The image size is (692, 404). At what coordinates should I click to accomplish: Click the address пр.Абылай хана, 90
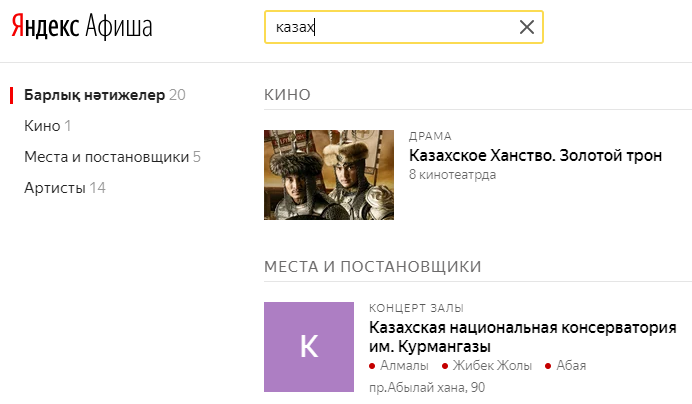(x=427, y=387)
